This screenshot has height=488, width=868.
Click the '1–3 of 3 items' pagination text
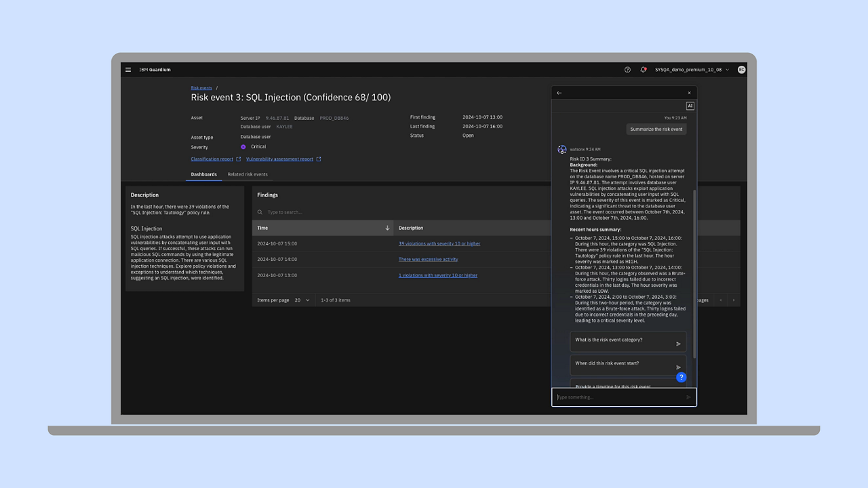[x=336, y=300]
